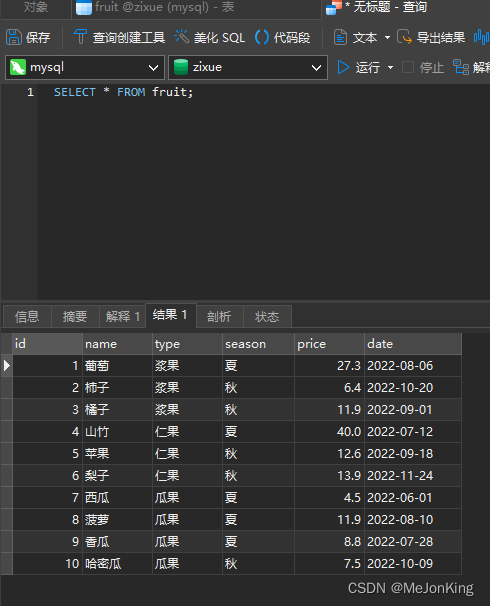Click the row indicator arrow for row 1
The height and width of the screenshot is (606, 490).
pyautogui.click(x=7, y=366)
